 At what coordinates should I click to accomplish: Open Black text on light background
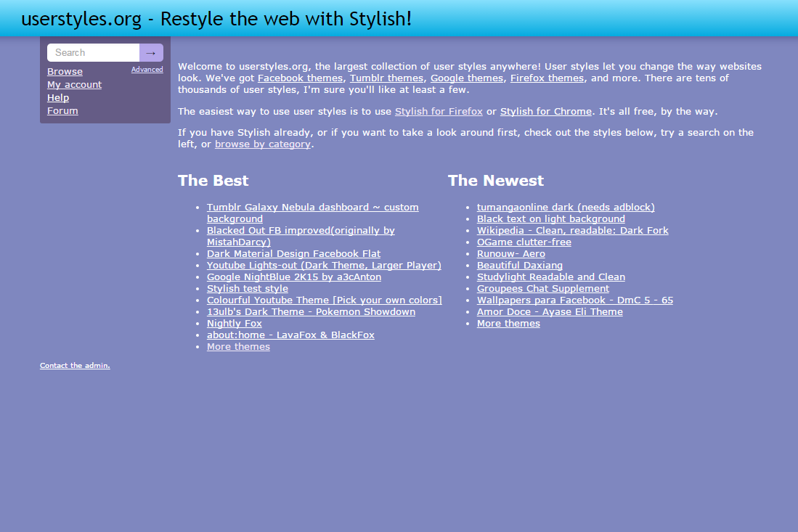(550, 219)
